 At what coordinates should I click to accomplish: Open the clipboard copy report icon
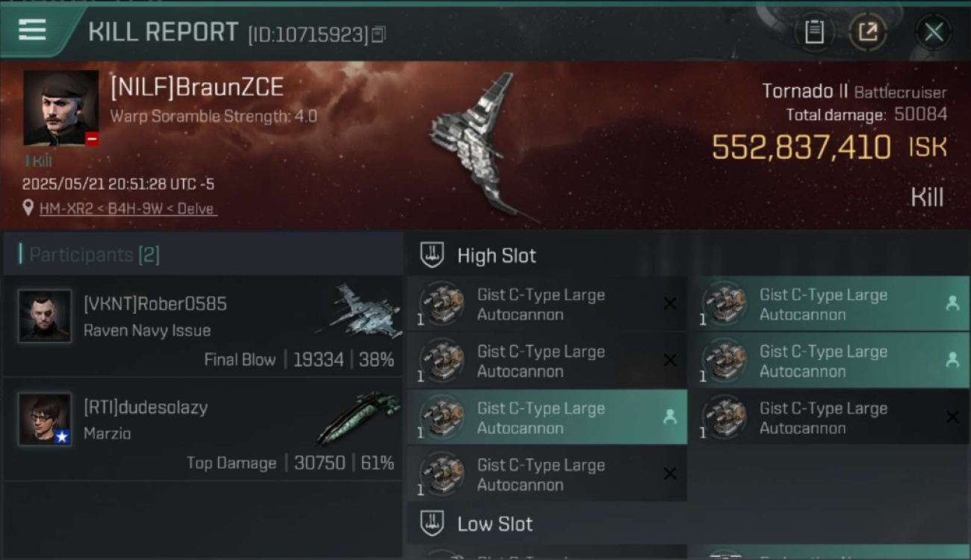pyautogui.click(x=814, y=32)
